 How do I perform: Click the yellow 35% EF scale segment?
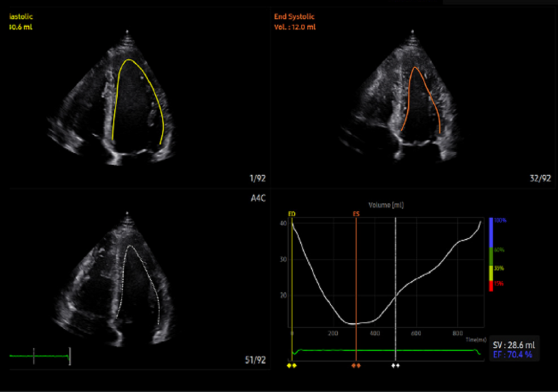coord(491,273)
